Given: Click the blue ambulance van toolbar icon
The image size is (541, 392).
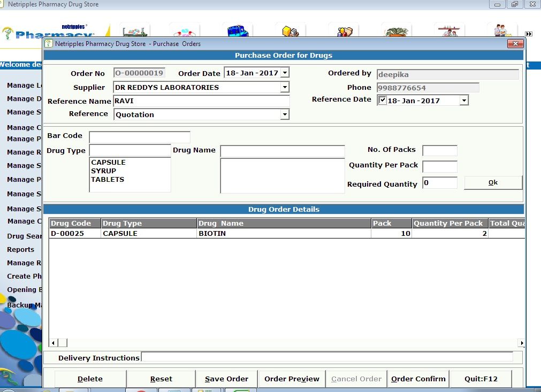Looking at the screenshot, I should (x=238, y=30).
